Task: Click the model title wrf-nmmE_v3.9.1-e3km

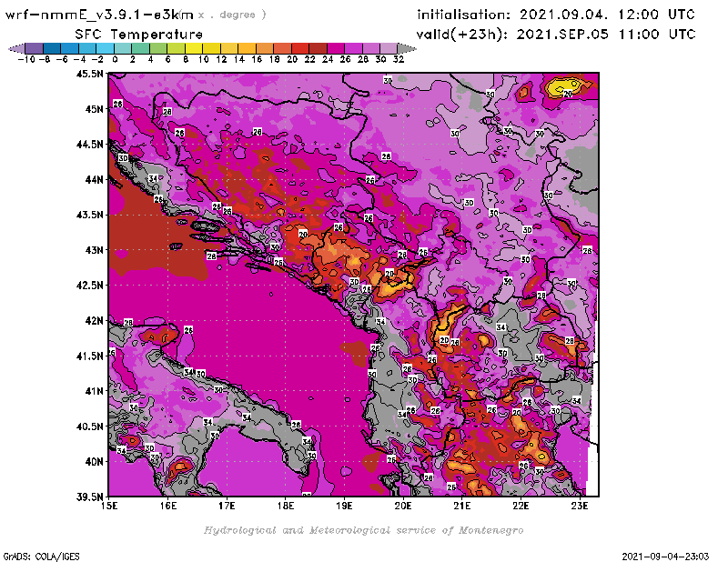Action: point(99,15)
